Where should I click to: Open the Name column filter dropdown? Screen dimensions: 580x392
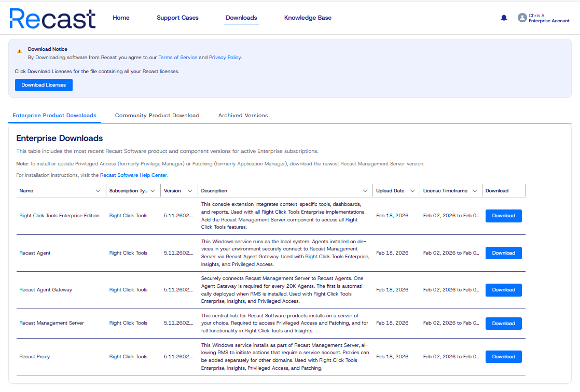[99, 190]
